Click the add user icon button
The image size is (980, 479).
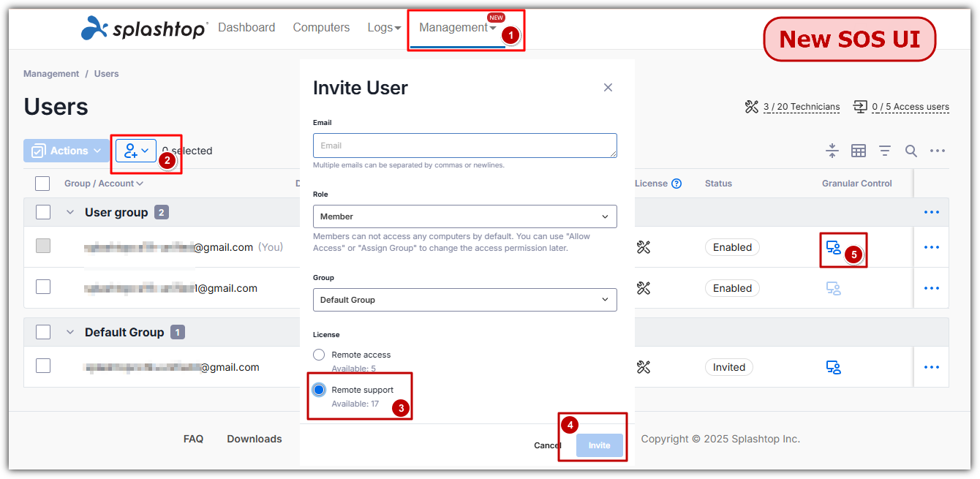click(135, 151)
